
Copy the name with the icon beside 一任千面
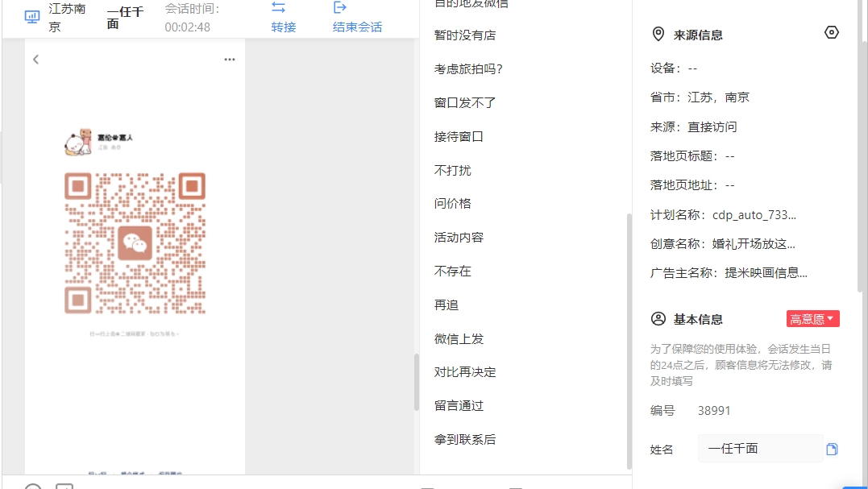point(832,449)
